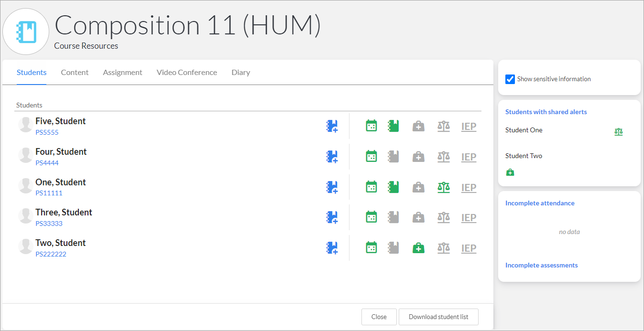This screenshot has height=331, width=644.
Task: Open student ID link PS11111
Action: pos(49,193)
